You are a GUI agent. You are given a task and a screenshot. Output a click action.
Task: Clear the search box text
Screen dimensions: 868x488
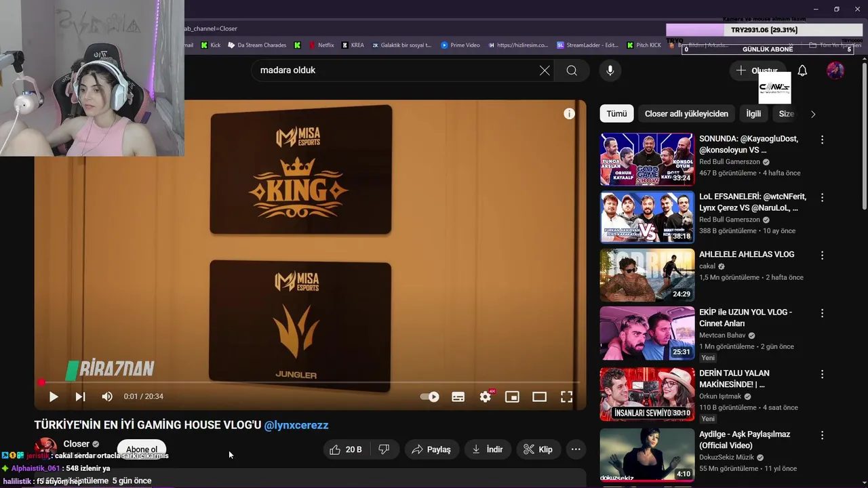pos(545,70)
